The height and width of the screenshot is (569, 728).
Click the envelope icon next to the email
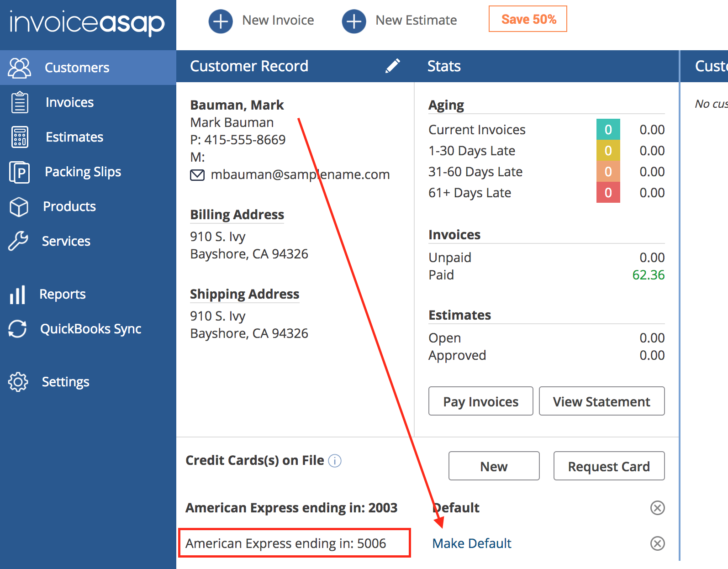coord(197,175)
